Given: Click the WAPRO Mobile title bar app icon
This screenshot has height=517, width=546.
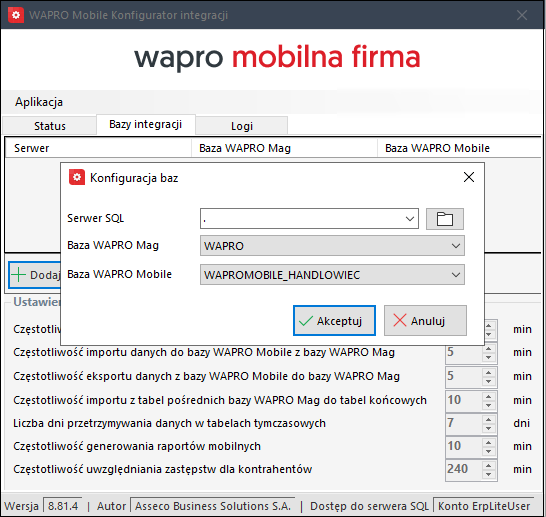Looking at the screenshot, I should [x=16, y=15].
